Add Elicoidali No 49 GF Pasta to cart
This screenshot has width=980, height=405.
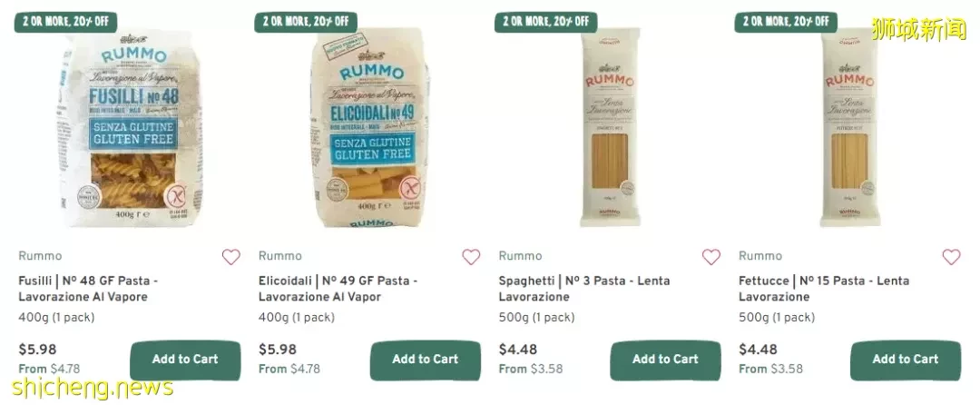click(425, 360)
